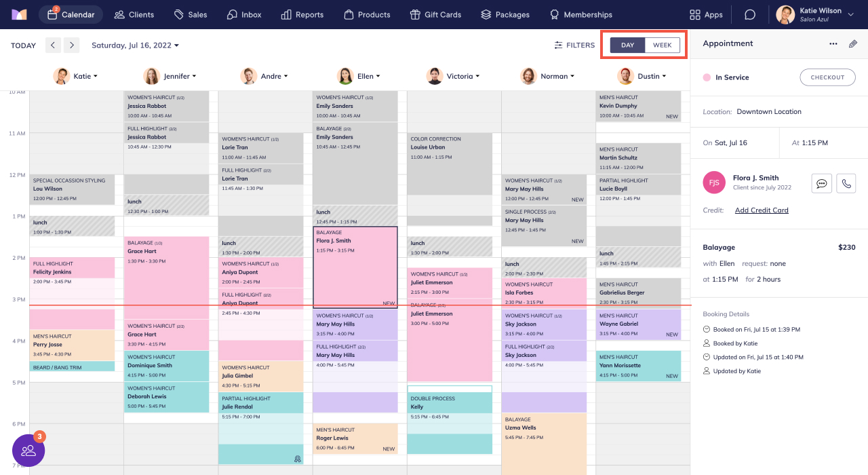
Task: Expand Ellen's column dropdown
Action: click(x=378, y=77)
